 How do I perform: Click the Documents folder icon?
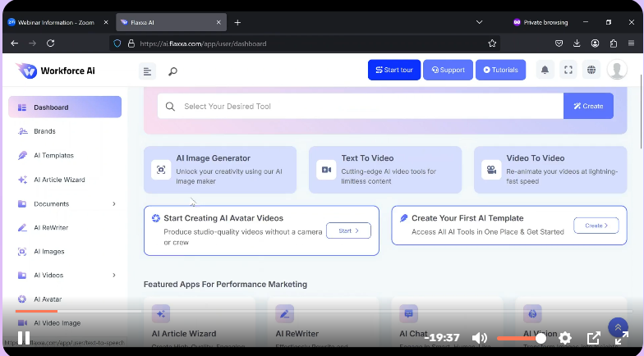22,203
